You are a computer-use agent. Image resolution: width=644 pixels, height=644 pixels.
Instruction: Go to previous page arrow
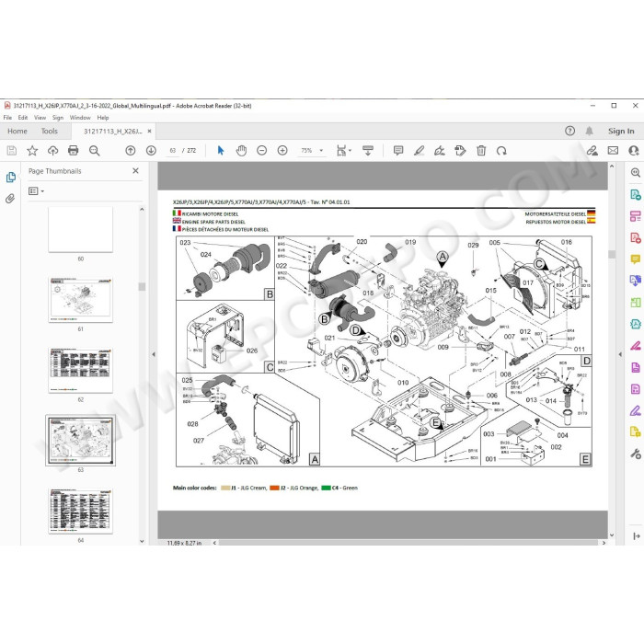(131, 151)
